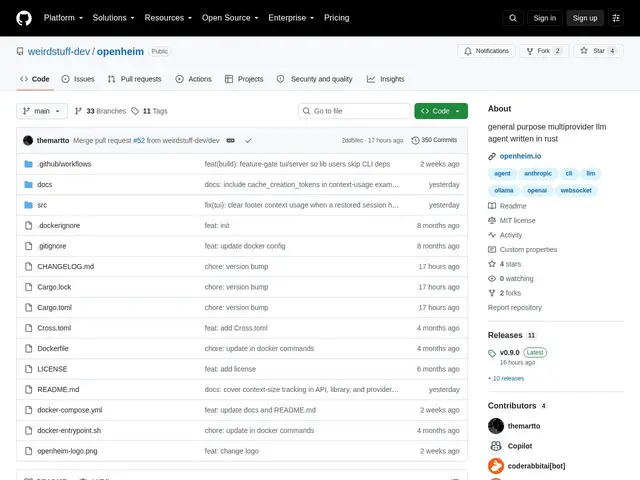Open the openheim-logo.png file
This screenshot has width=640, height=480.
[x=67, y=451]
